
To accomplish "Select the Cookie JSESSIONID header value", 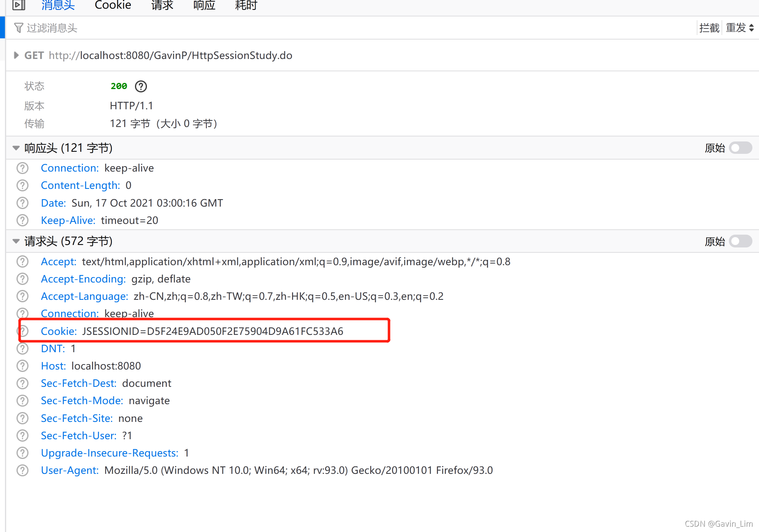I will point(213,331).
